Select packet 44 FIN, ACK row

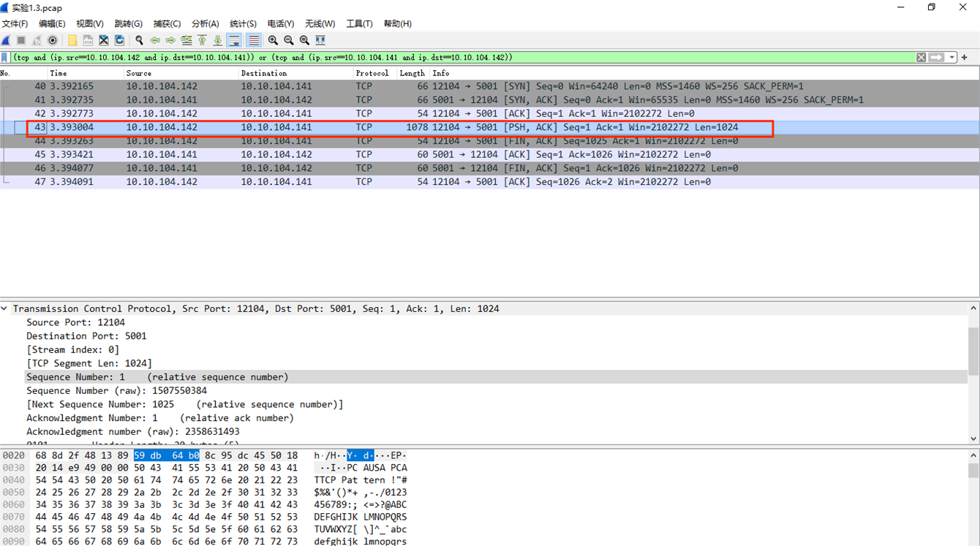(x=489, y=141)
